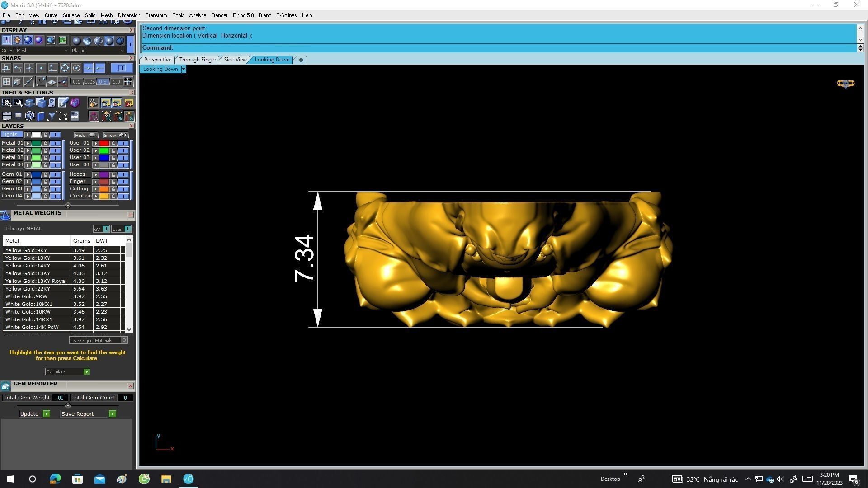Select the center snap circle icon
Viewport: 868px width, 488px height.
pyautogui.click(x=76, y=68)
